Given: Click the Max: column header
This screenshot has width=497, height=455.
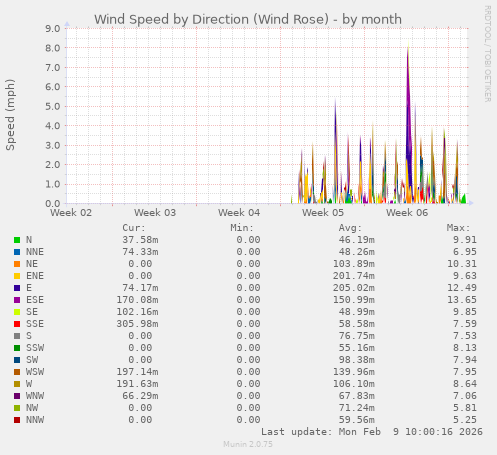Looking at the screenshot, I should point(458,228).
